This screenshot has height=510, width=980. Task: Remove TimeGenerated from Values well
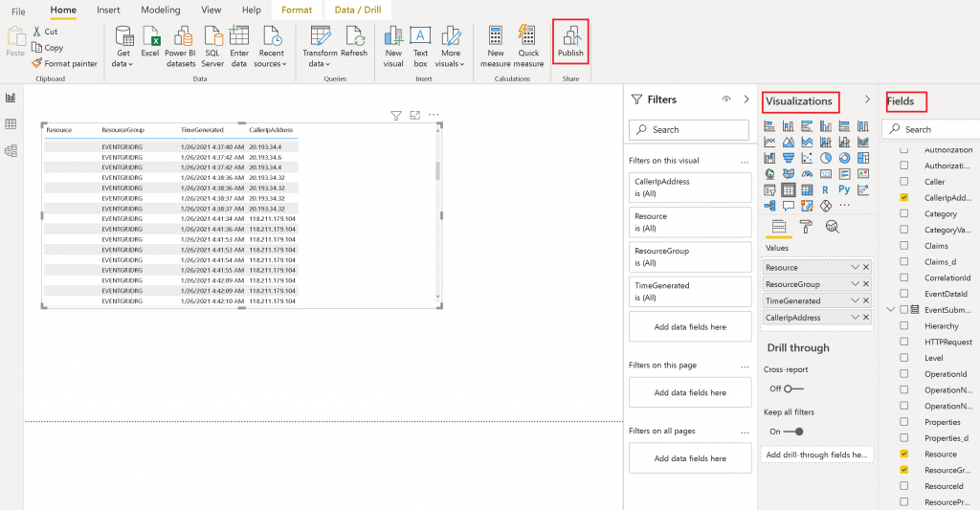(x=865, y=300)
